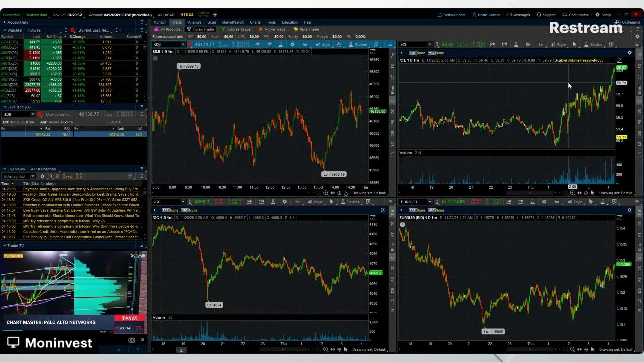The width and height of the screenshot is (644, 362).
Task: Sort Level II by Bid column
Action: pyautogui.click(x=48, y=129)
